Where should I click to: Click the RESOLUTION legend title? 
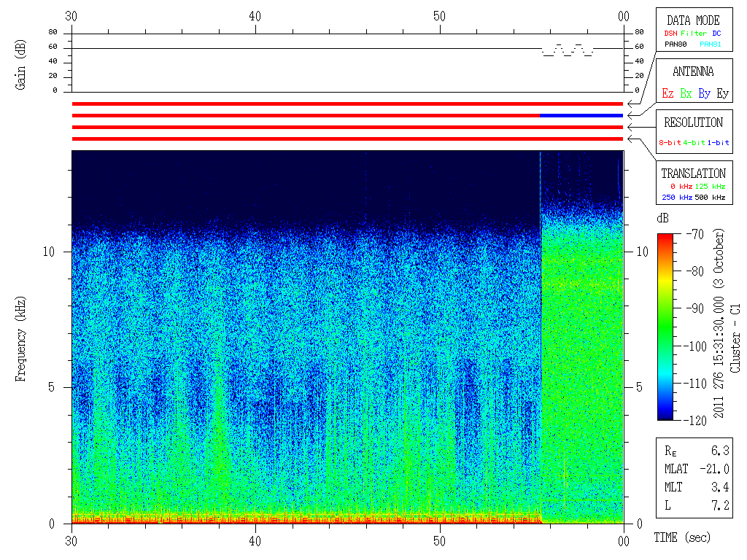point(693,122)
